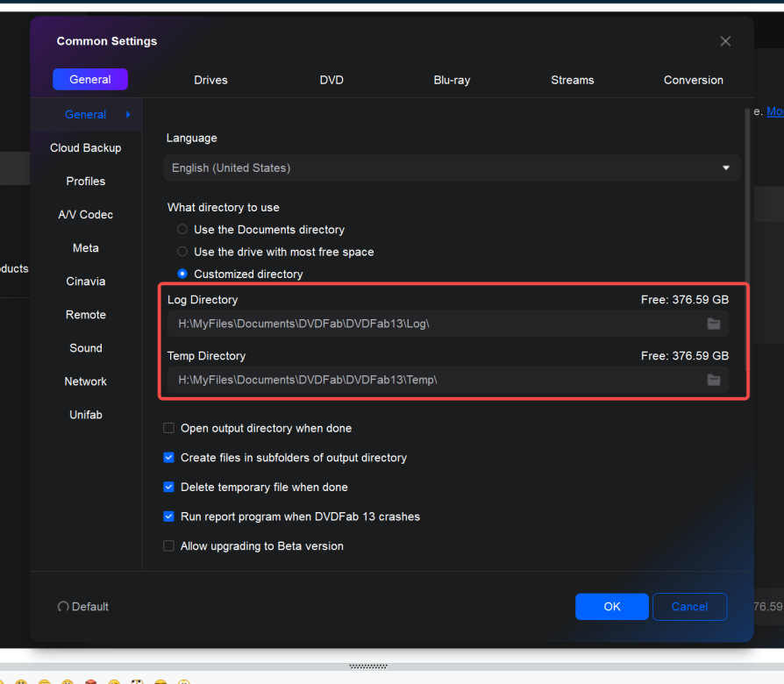The height and width of the screenshot is (684, 784).
Task: Switch to the General top tab
Action: (x=90, y=80)
